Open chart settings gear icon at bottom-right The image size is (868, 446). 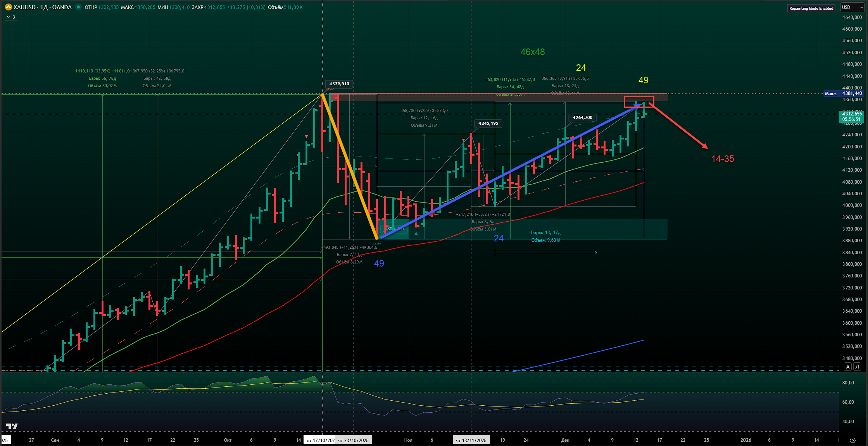click(x=852, y=440)
